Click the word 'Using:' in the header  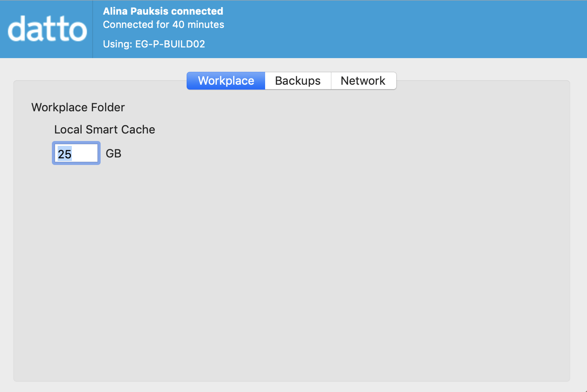click(x=117, y=44)
